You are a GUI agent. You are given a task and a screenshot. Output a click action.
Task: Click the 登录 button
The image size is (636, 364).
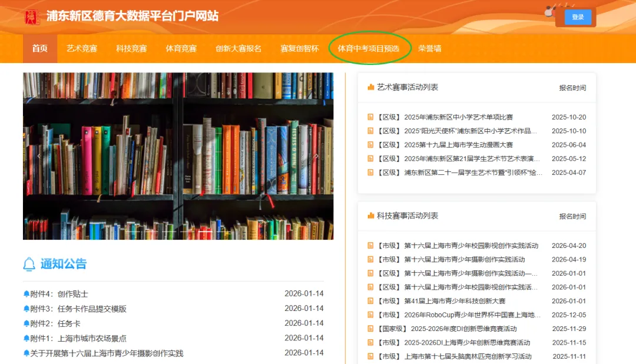tap(577, 17)
